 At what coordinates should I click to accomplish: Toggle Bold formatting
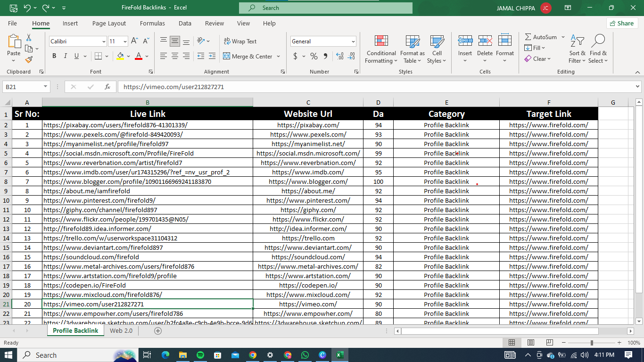pyautogui.click(x=54, y=56)
